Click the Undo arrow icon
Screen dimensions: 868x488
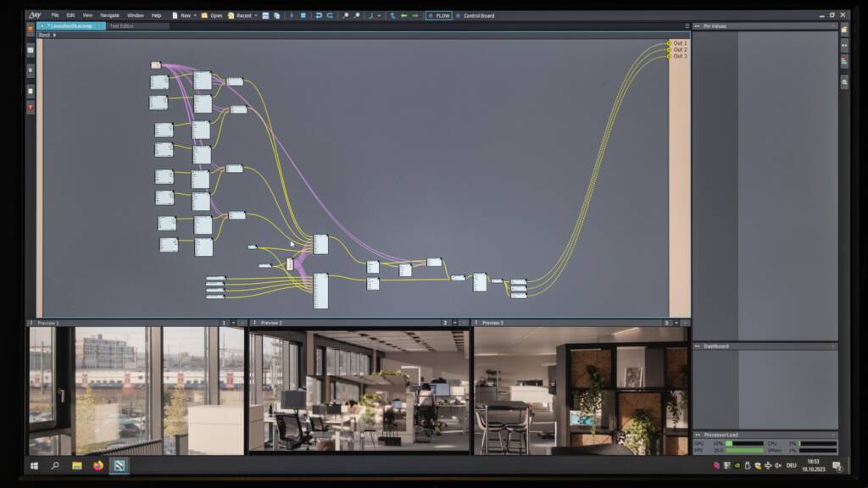[319, 15]
